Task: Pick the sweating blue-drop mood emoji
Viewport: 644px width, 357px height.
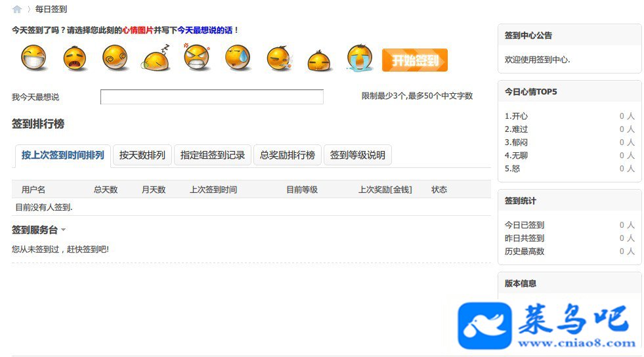Action: (238, 58)
